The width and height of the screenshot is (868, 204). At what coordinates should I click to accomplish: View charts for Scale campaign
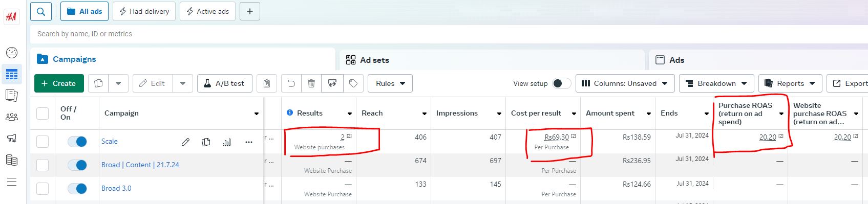coord(227,142)
